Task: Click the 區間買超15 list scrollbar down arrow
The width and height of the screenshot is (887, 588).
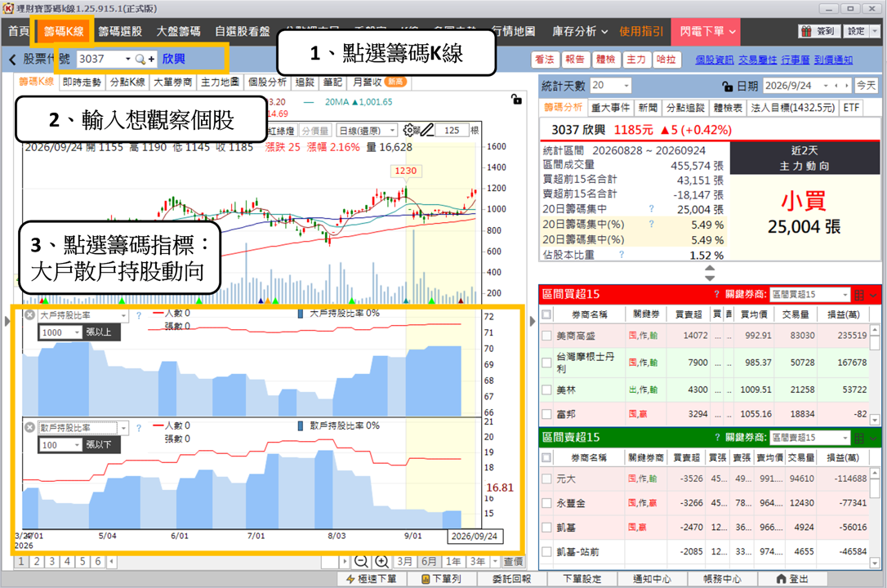Action: pyautogui.click(x=875, y=420)
